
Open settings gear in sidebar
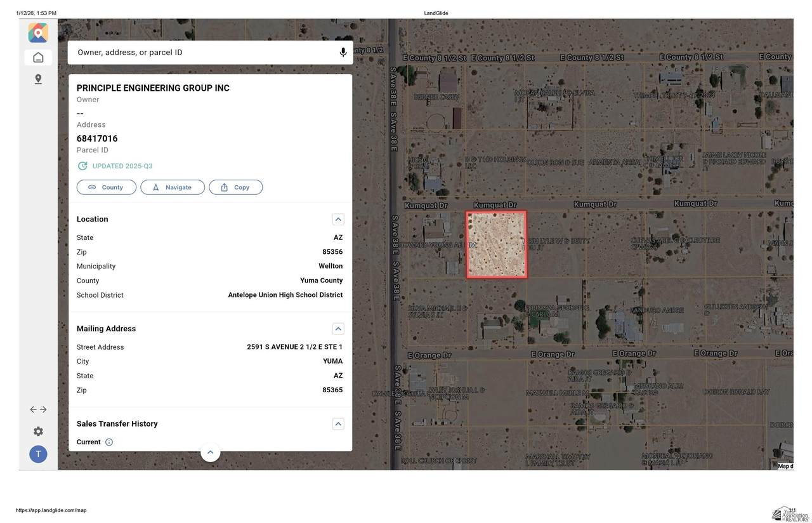[38, 432]
